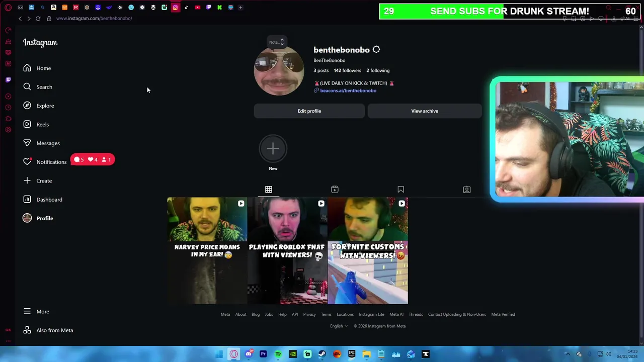Image resolution: width=644 pixels, height=362 pixels.
Task: Click the browser back arrow
Action: click(20, 19)
